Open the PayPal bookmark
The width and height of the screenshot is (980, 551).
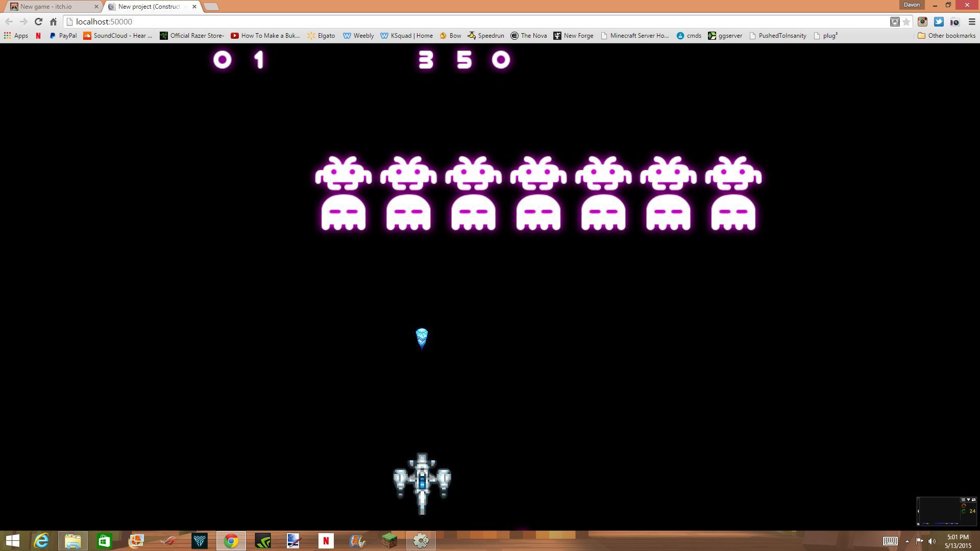coord(63,36)
